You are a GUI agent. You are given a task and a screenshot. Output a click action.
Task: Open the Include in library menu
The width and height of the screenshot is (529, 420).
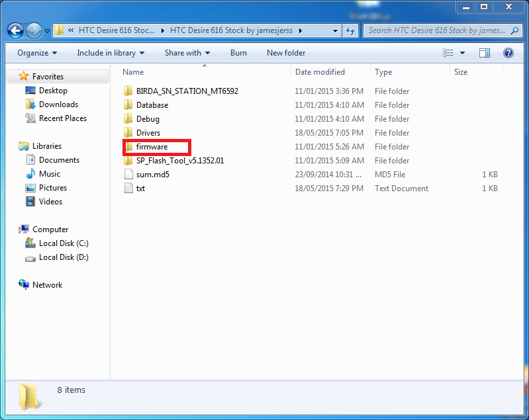point(111,53)
